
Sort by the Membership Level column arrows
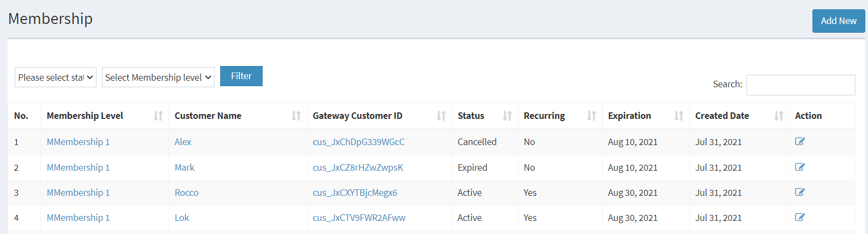click(x=158, y=116)
